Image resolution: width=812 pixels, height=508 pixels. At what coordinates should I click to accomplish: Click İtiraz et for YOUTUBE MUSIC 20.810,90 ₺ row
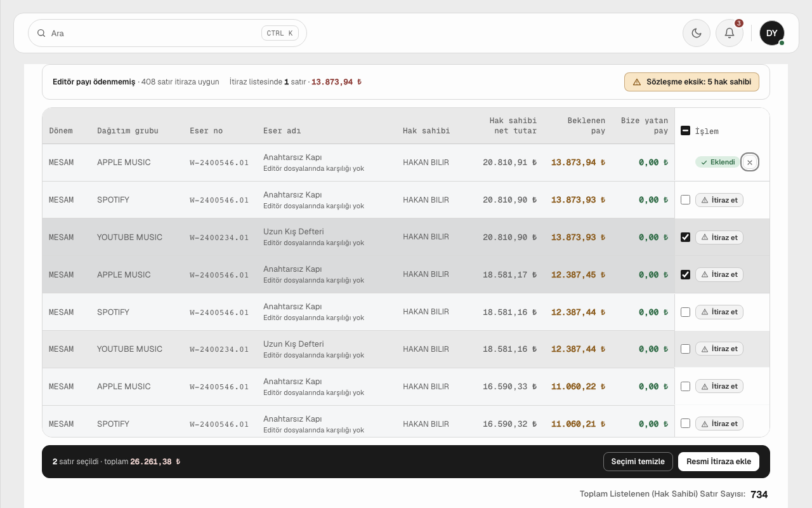719,237
